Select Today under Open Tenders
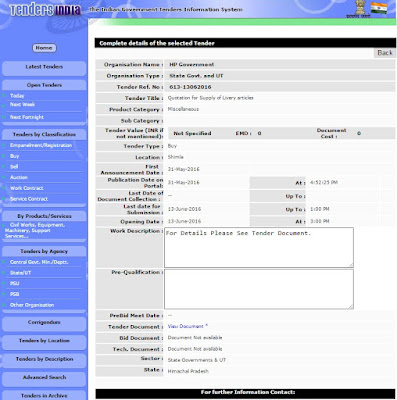 tap(17, 96)
